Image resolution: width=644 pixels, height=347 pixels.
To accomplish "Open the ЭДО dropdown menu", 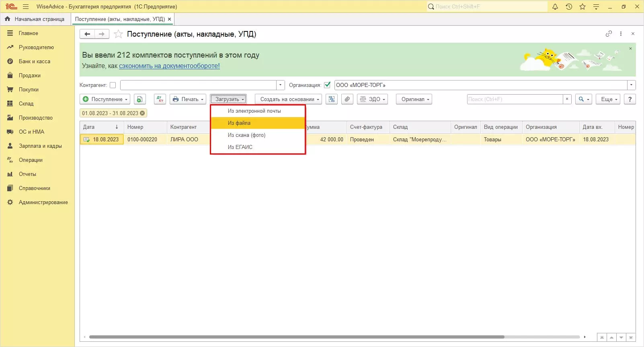I will pyautogui.click(x=372, y=99).
